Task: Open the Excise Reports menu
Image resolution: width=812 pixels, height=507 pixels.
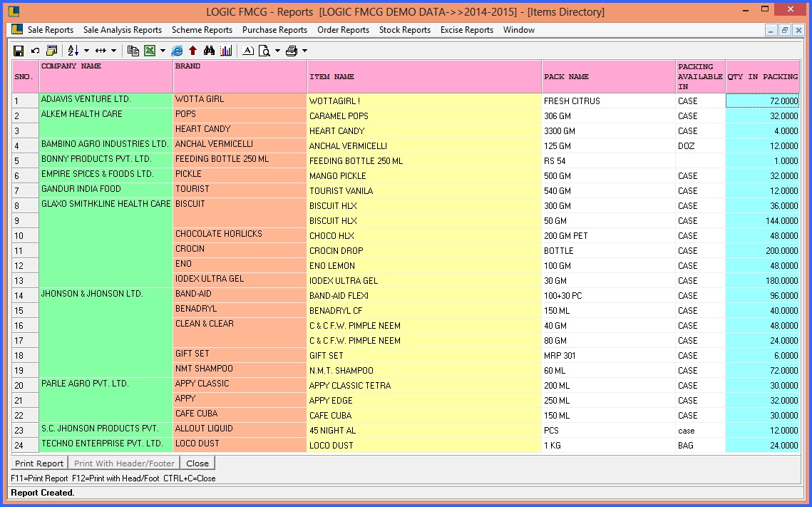Action: pyautogui.click(x=466, y=30)
